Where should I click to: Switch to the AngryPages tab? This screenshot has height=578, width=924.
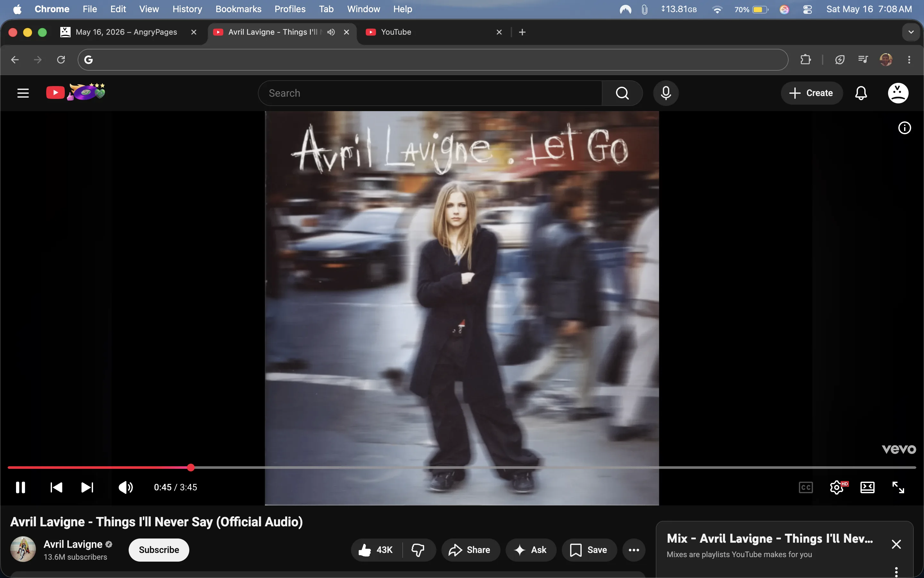click(x=126, y=32)
